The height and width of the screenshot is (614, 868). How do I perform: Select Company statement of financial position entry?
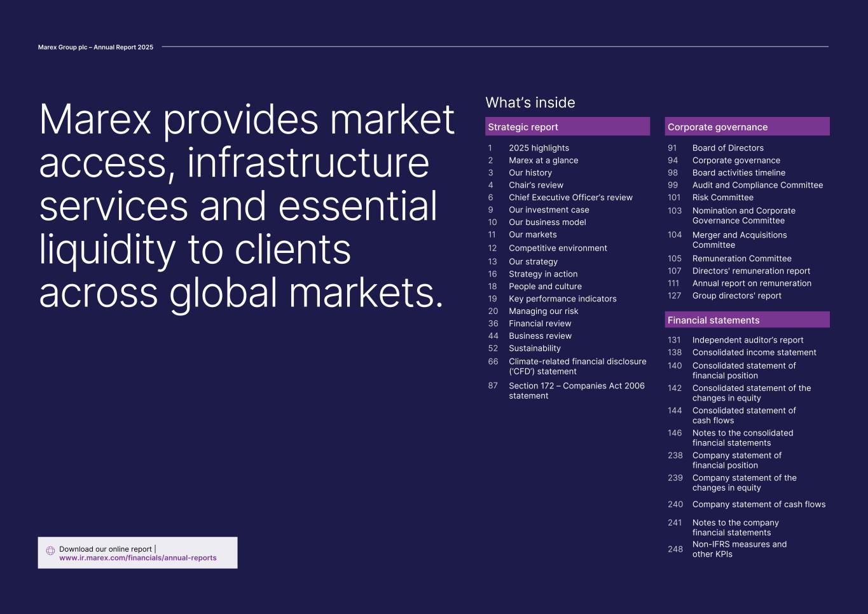tap(736, 460)
